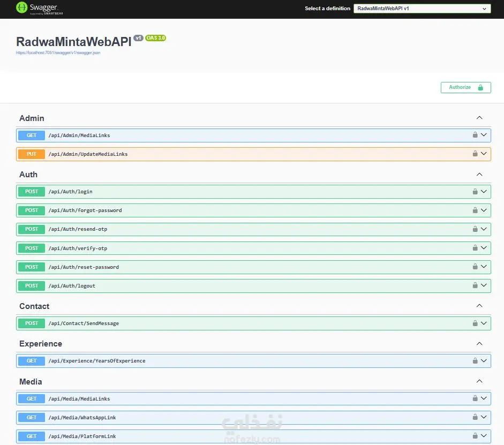Collapse the Contact section with its chevron

pos(479,306)
